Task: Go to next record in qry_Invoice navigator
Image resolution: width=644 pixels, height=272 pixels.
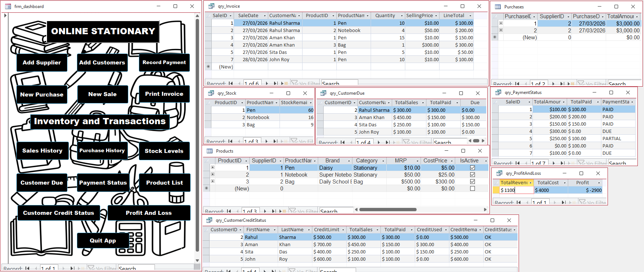Action: (x=266, y=83)
